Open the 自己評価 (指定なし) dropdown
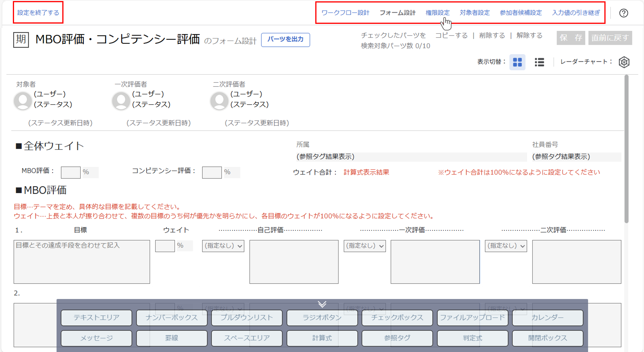This screenshot has width=644, height=352. click(223, 246)
